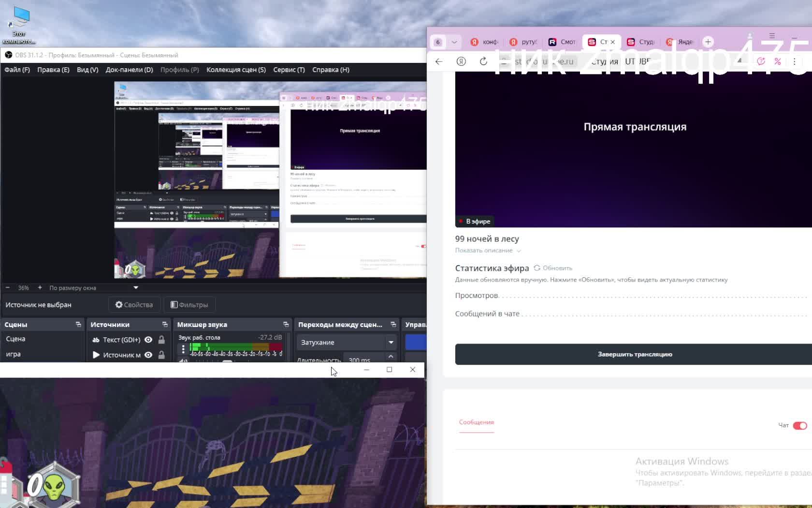Reload the page in the browser

click(483, 61)
